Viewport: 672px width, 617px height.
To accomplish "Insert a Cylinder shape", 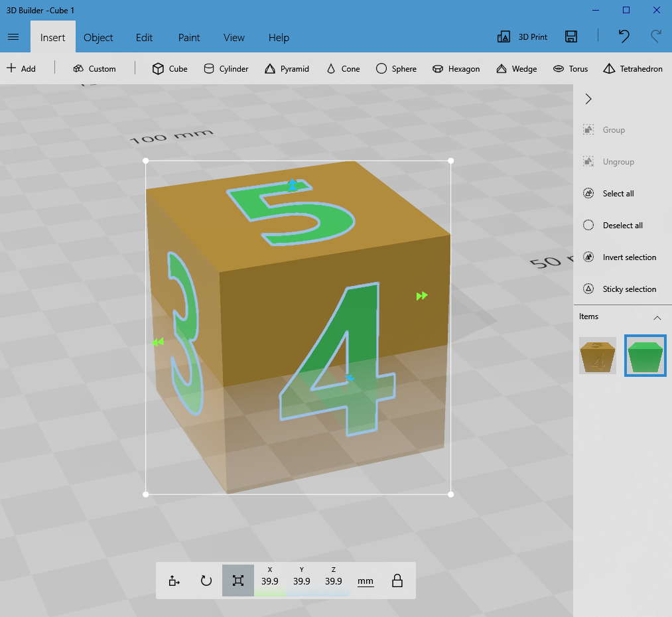I will 226,68.
